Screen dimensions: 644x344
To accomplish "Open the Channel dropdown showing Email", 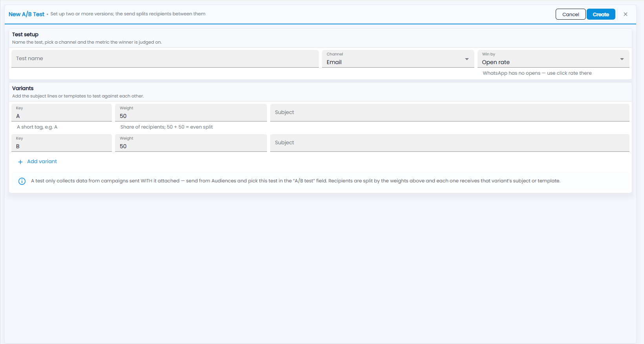I will click(x=398, y=59).
